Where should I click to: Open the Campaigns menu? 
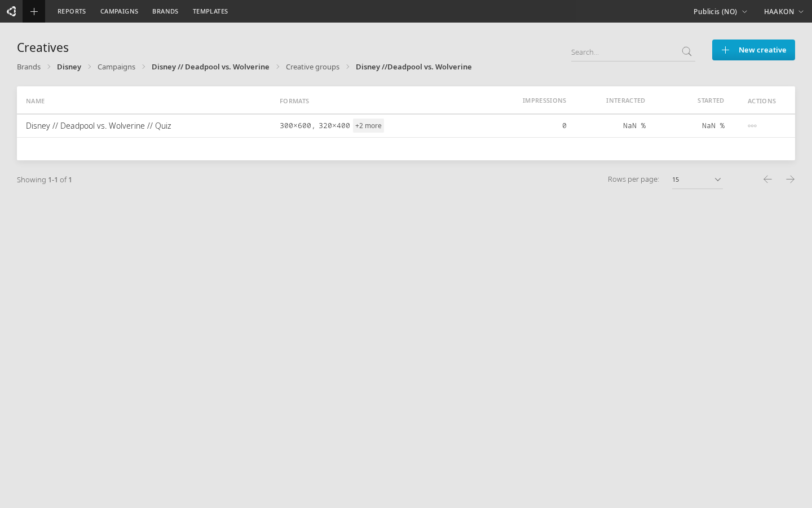point(119,11)
